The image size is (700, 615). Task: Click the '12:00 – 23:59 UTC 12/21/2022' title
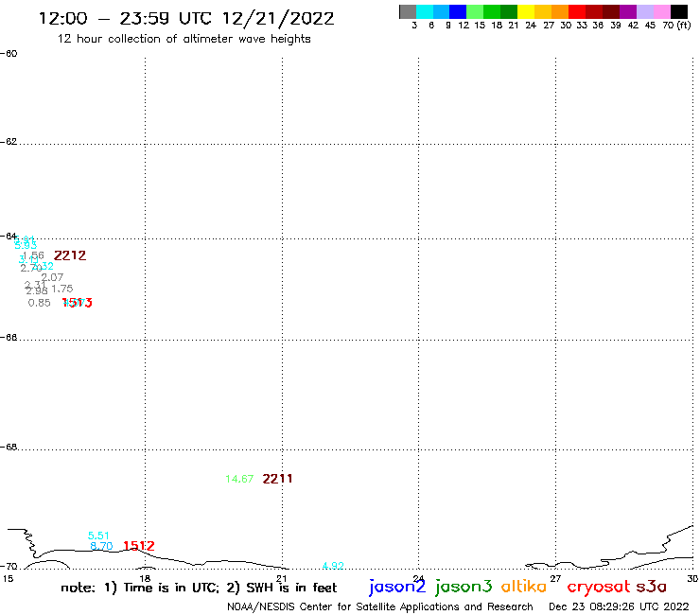(x=186, y=18)
